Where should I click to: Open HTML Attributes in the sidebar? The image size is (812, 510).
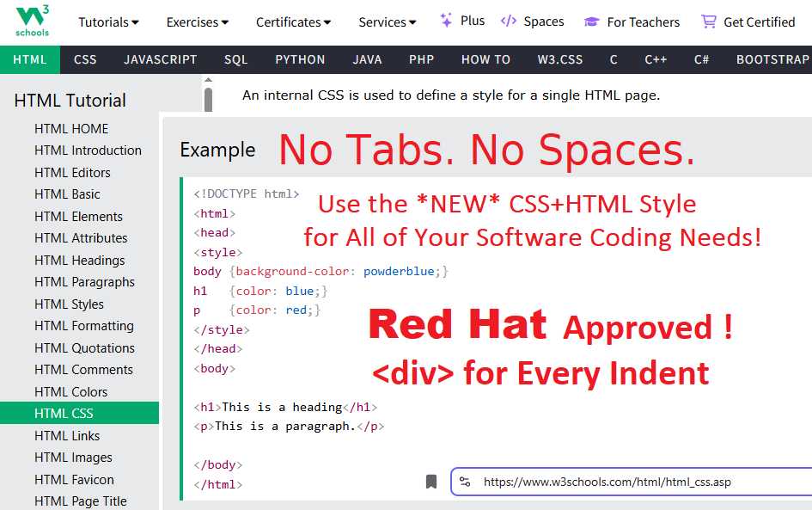(79, 238)
